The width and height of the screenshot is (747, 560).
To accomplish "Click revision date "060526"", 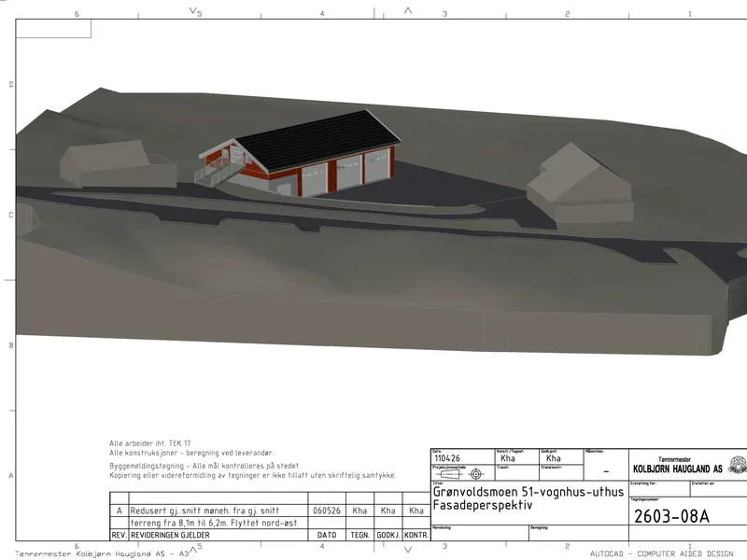I will pyautogui.click(x=327, y=511).
